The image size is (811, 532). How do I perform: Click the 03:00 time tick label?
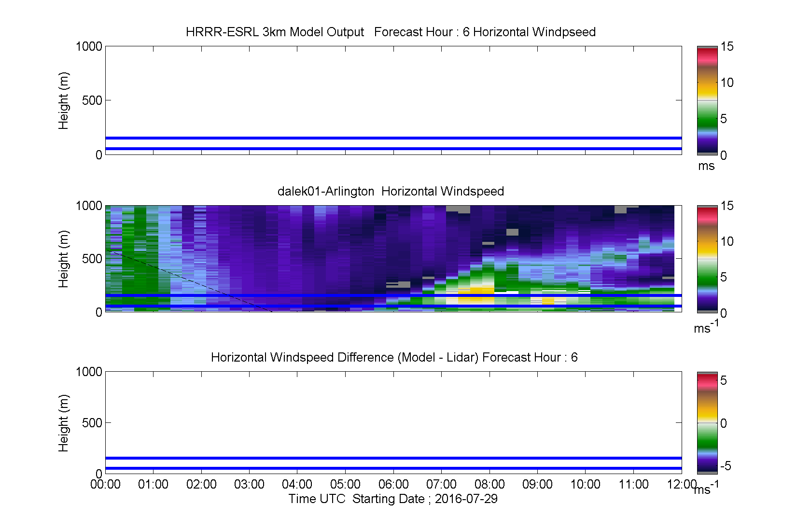(250, 484)
